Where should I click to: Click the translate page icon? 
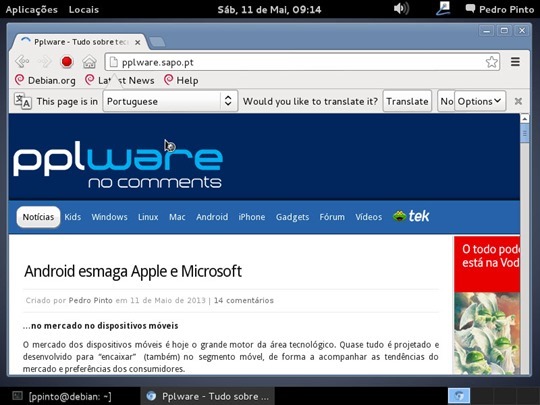(22, 101)
